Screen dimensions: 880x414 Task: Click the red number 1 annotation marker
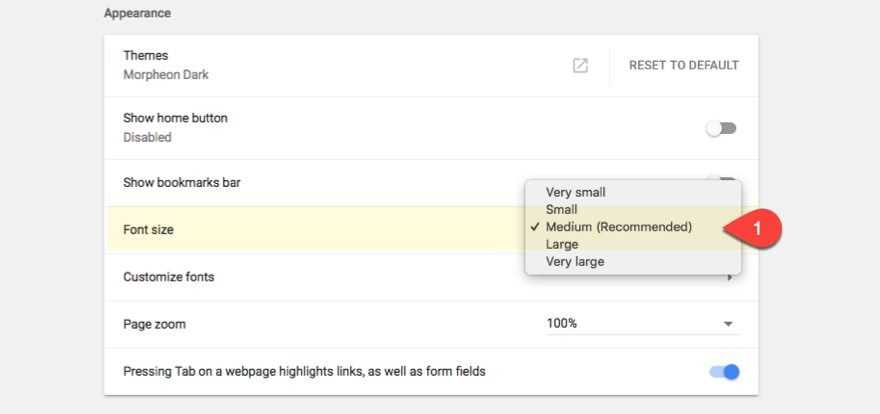point(757,229)
